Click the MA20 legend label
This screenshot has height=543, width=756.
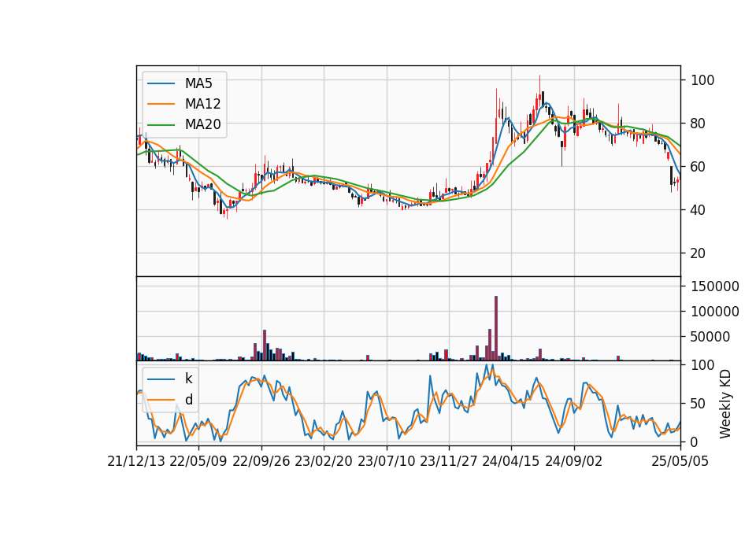point(202,124)
